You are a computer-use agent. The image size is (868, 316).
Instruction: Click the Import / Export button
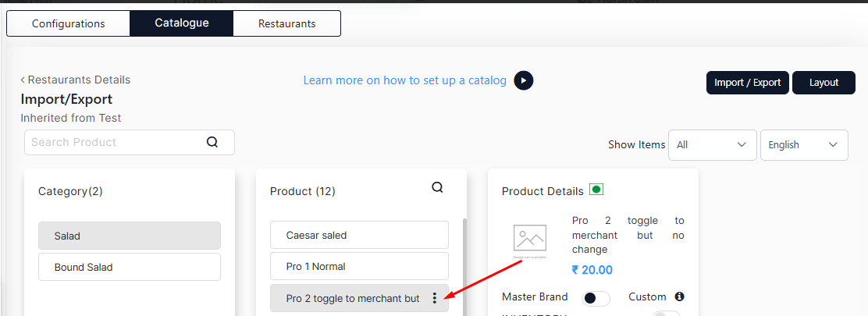click(747, 83)
